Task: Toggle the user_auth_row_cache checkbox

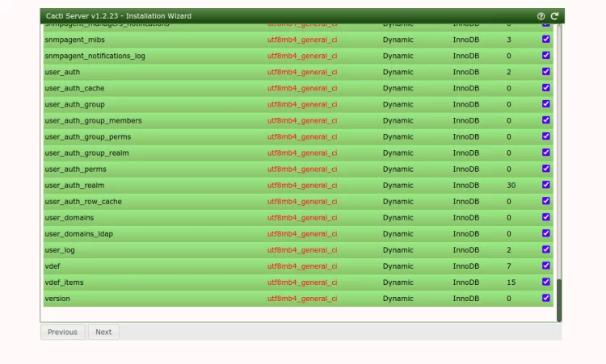Action: tap(546, 201)
